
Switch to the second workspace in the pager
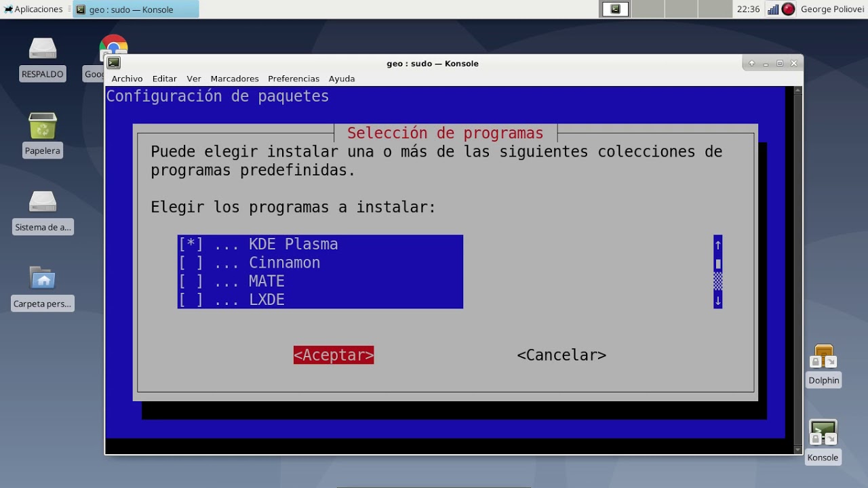point(648,9)
